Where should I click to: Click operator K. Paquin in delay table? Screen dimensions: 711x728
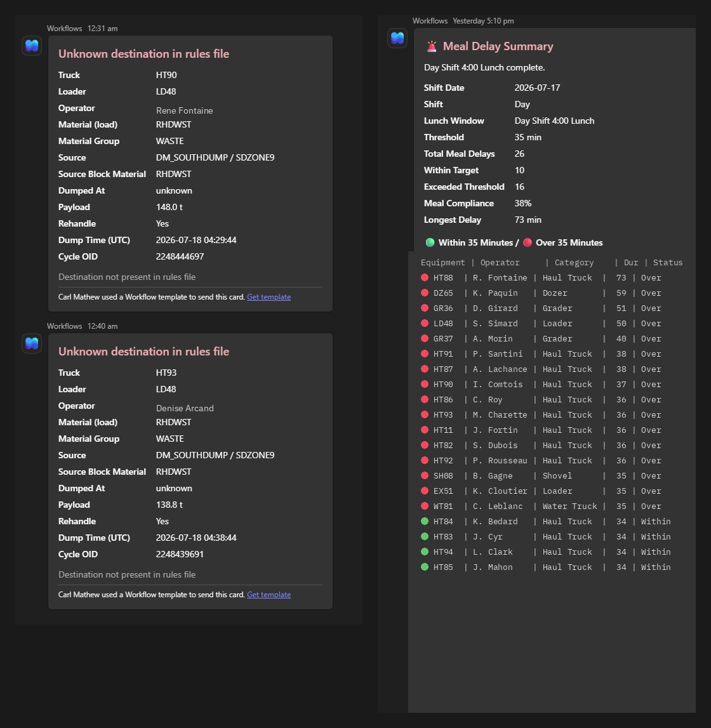[495, 293]
